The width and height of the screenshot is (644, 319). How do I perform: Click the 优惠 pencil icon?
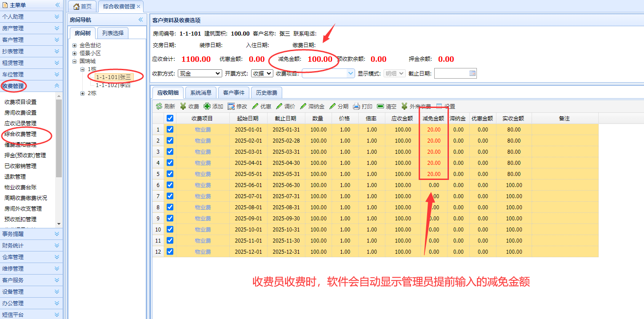[x=255, y=107]
